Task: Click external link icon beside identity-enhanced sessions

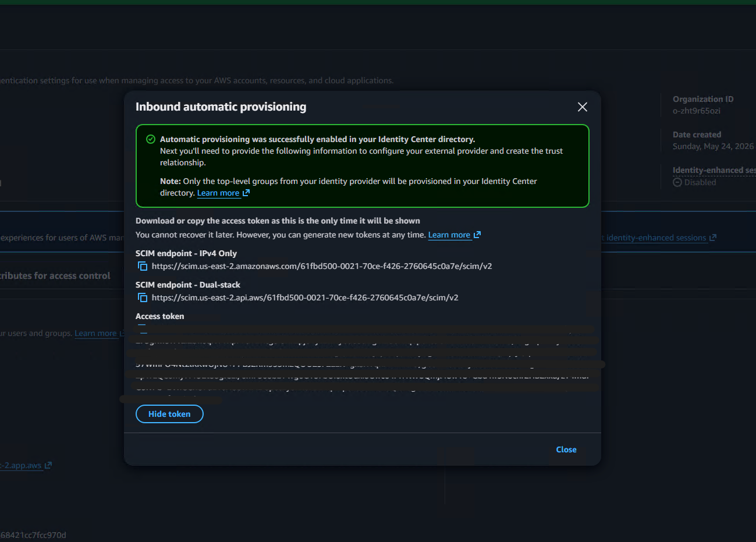Action: (713, 238)
